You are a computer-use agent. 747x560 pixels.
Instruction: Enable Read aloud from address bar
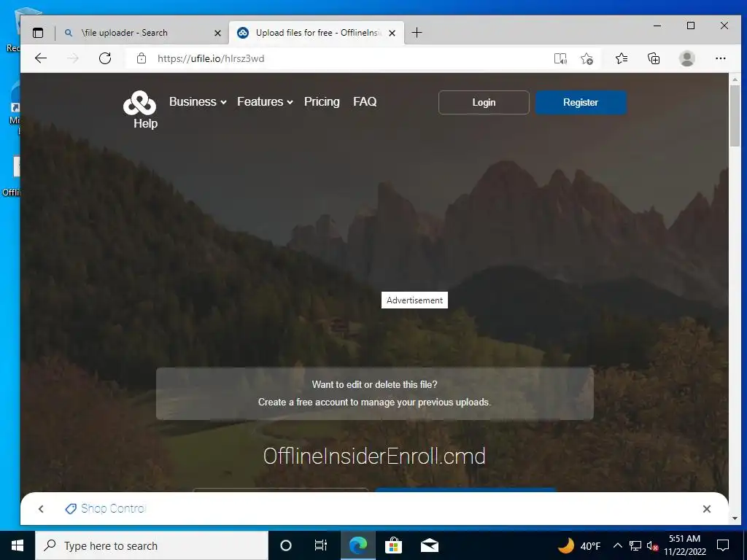560,58
